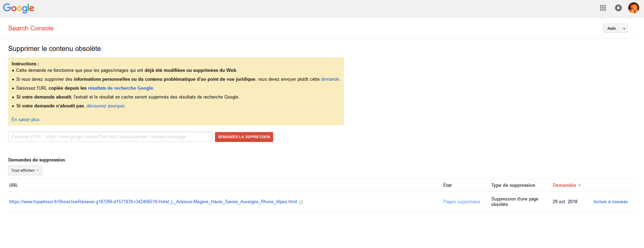644x248 pixels.
Task: Sort by the Demandée column header
Action: [566, 185]
